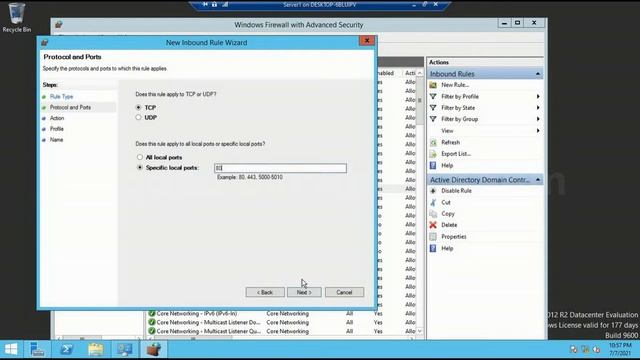Click Export List... action

(x=456, y=154)
